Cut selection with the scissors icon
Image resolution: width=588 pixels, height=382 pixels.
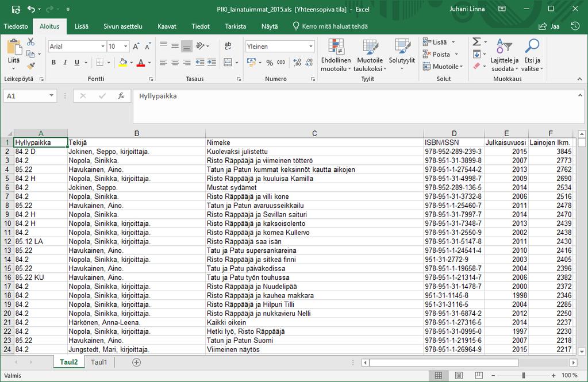pos(30,42)
